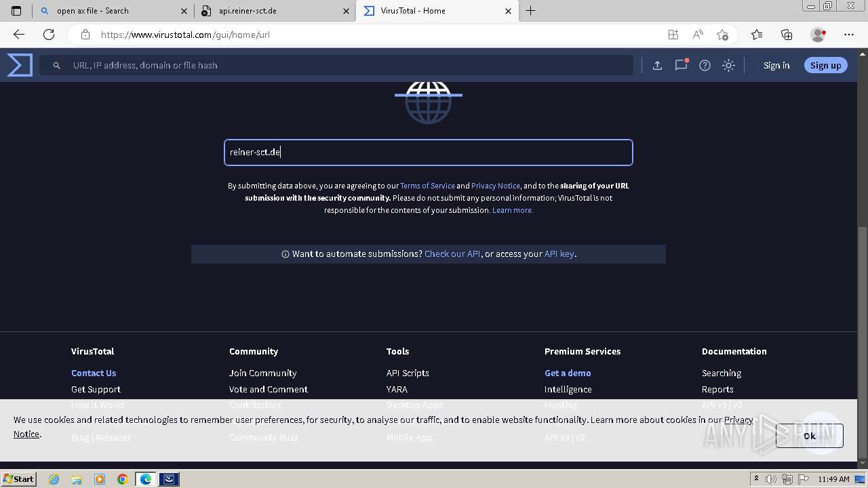Toggle the light/dark theme sun icon
This screenshot has height=488, width=868.
pyautogui.click(x=728, y=65)
